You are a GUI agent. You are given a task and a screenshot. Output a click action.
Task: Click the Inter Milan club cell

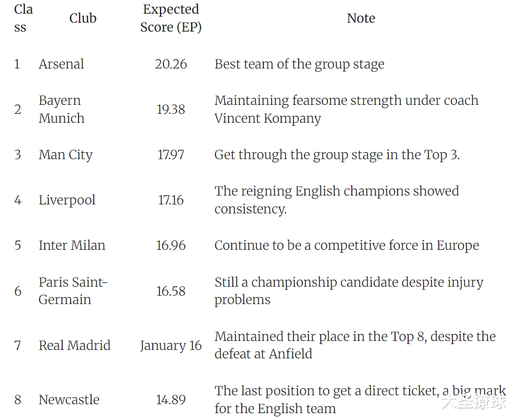click(72, 246)
